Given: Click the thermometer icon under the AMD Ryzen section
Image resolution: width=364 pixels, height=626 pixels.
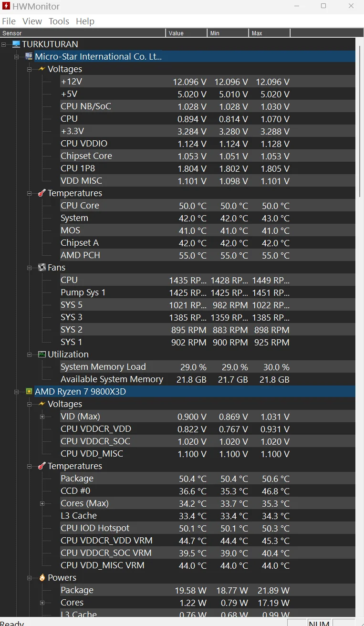Looking at the screenshot, I should click(x=42, y=466).
